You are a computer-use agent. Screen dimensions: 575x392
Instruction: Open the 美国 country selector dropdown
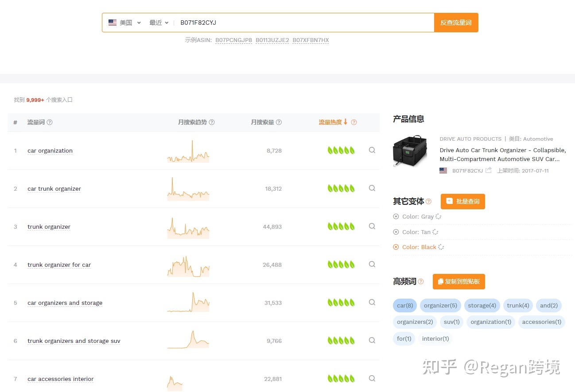point(125,22)
